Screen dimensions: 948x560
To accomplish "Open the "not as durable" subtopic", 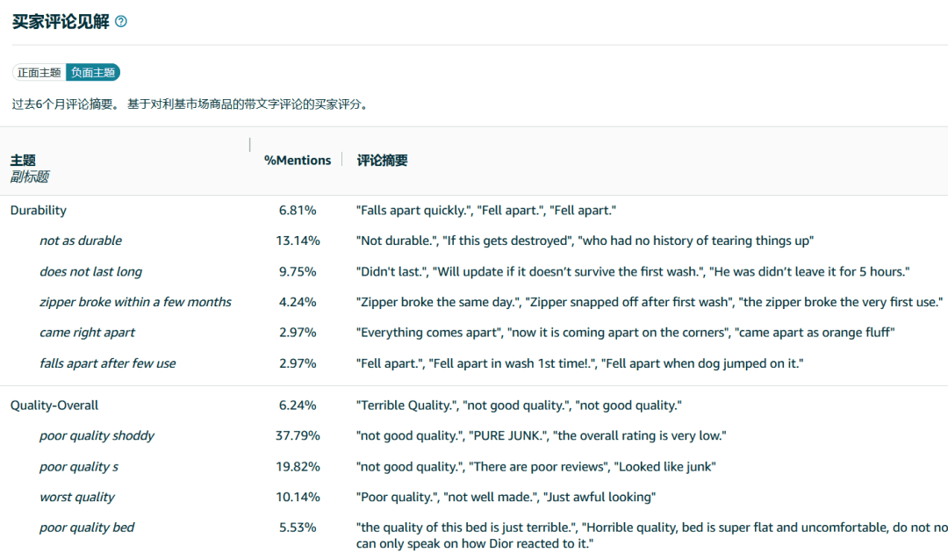I will [81, 241].
